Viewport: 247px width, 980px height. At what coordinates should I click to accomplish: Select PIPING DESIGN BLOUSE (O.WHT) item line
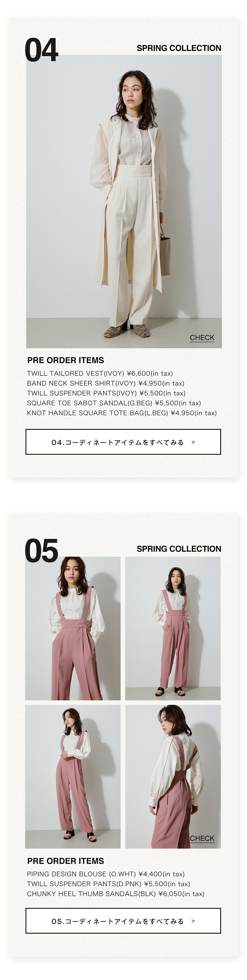[x=106, y=874]
